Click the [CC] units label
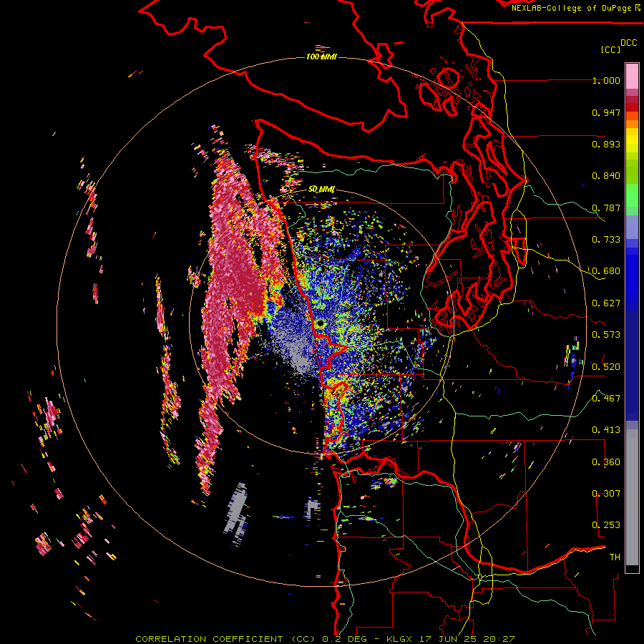The width and height of the screenshot is (644, 644). click(610, 49)
